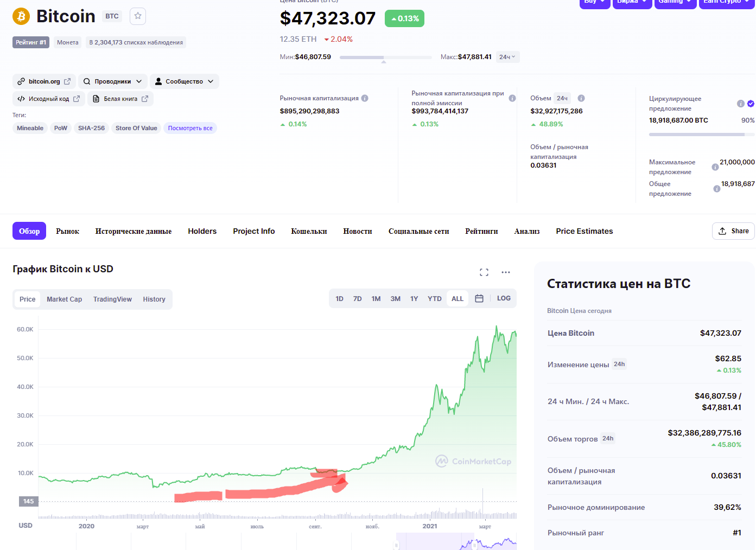The width and height of the screenshot is (756, 550).
Task: Open the 24ч price range period dropdown
Action: pyautogui.click(x=507, y=57)
